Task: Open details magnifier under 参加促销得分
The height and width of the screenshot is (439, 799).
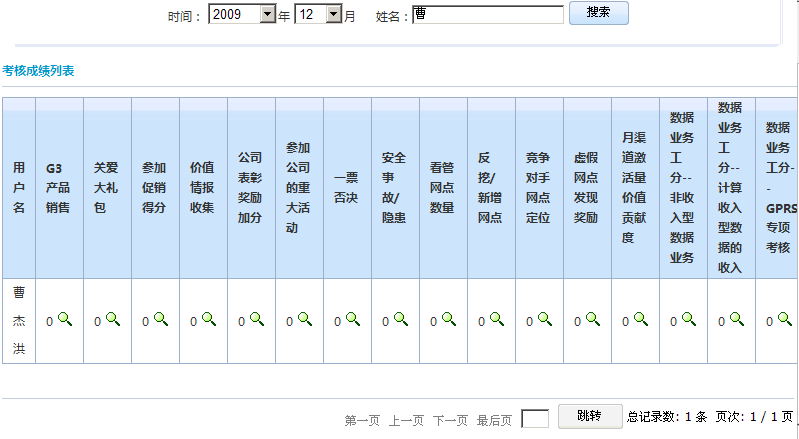Action: [161, 319]
